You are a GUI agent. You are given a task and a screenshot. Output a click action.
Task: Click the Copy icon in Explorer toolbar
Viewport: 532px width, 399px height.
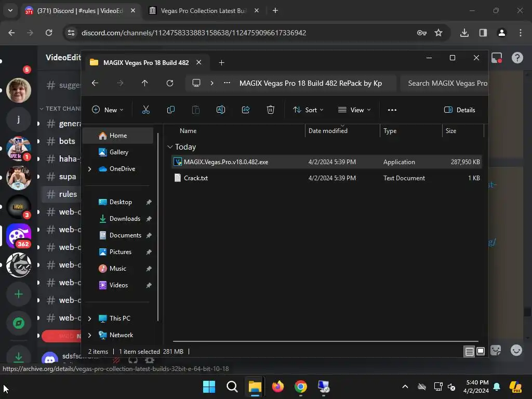(x=170, y=110)
